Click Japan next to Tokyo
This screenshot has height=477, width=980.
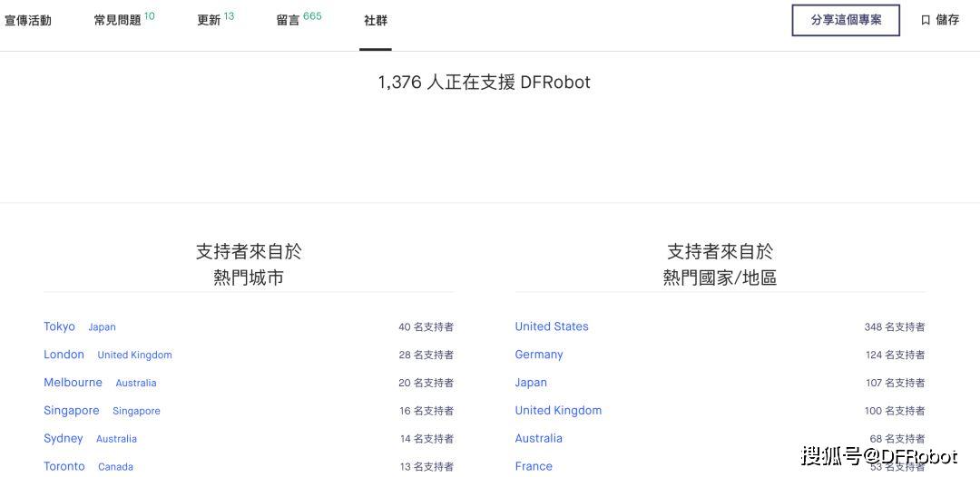click(x=102, y=327)
